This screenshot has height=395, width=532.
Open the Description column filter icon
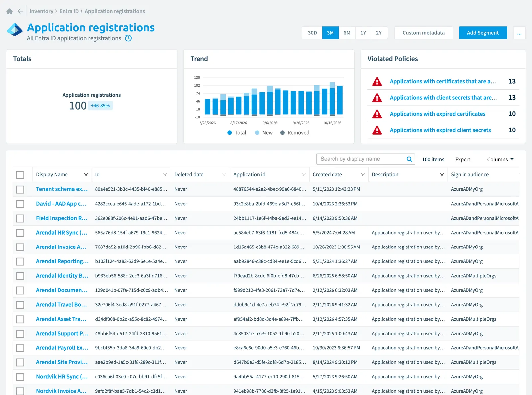coord(442,175)
